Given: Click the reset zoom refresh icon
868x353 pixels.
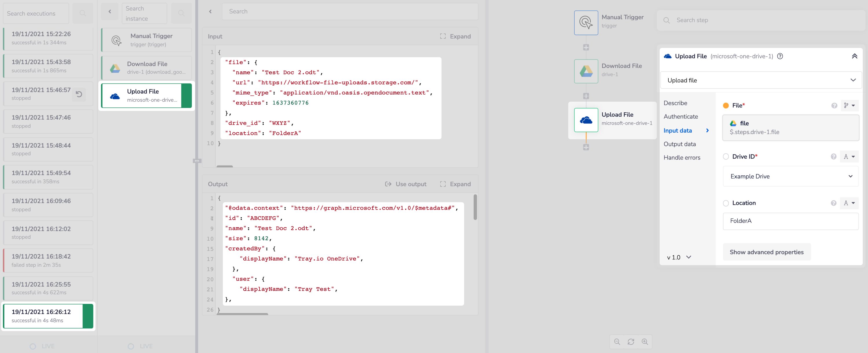Looking at the screenshot, I should coord(631,341).
